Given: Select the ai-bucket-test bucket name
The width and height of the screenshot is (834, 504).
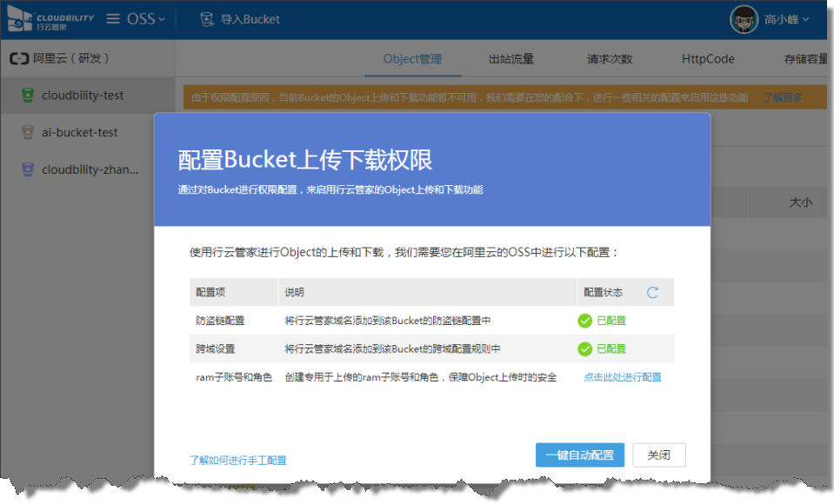Looking at the screenshot, I should click(x=80, y=132).
